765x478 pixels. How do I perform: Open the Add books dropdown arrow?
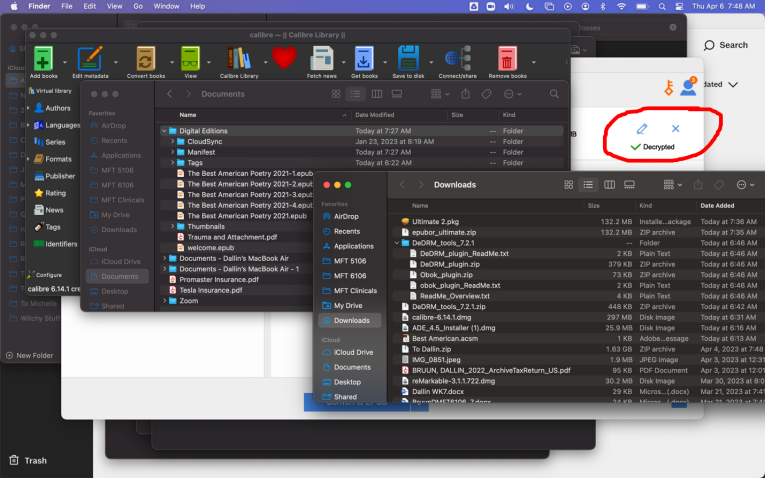[64, 62]
